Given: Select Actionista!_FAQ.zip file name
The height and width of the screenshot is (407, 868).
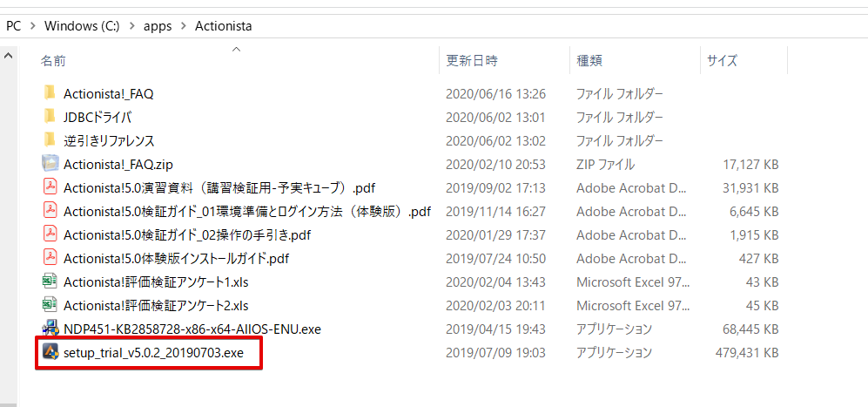Looking at the screenshot, I should point(118,164).
